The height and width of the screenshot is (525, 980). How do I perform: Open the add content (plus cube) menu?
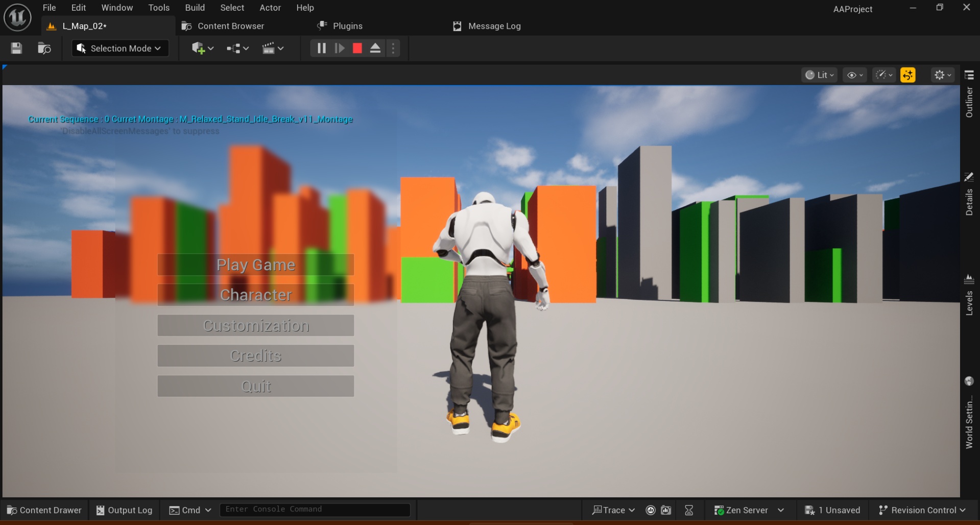[x=202, y=48]
